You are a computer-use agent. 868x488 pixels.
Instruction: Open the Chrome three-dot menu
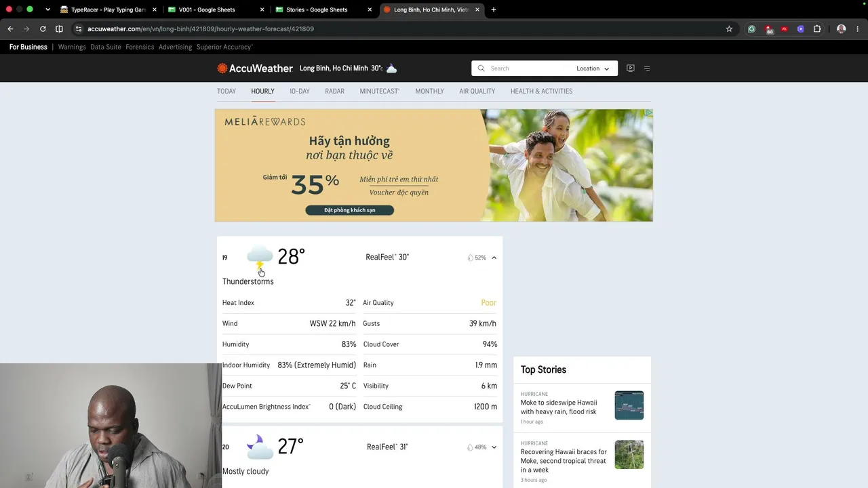point(858,29)
